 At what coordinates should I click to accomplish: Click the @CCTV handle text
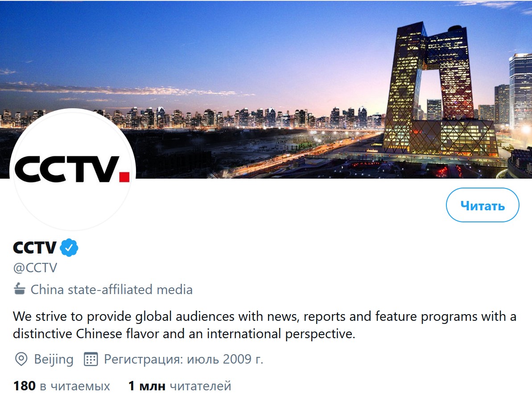click(x=35, y=268)
